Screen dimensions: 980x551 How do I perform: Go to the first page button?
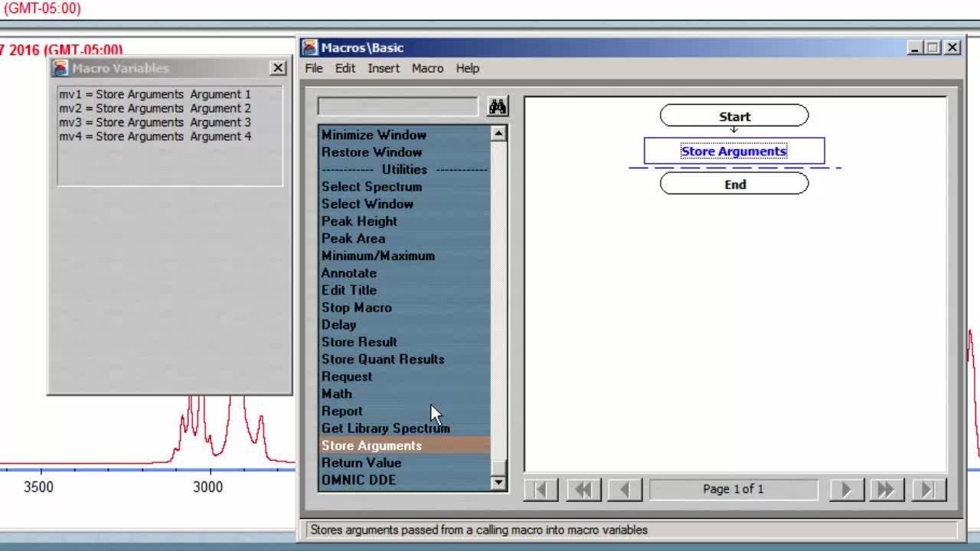[x=541, y=489]
